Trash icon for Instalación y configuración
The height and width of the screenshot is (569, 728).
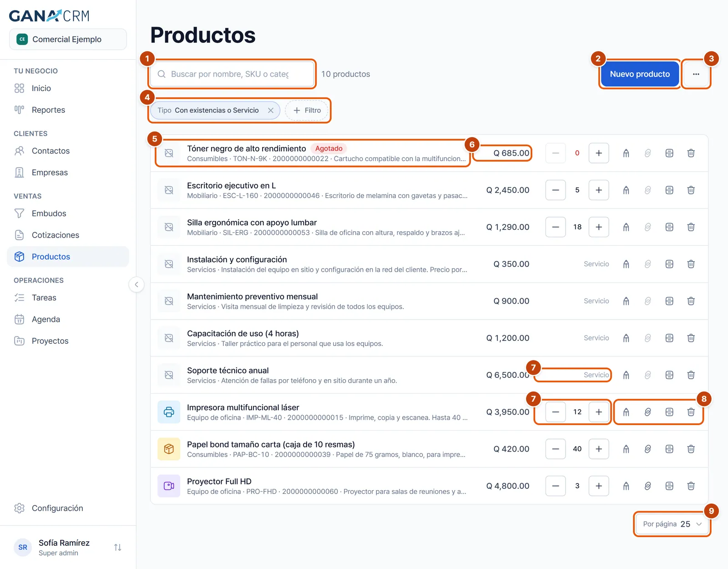click(x=691, y=264)
